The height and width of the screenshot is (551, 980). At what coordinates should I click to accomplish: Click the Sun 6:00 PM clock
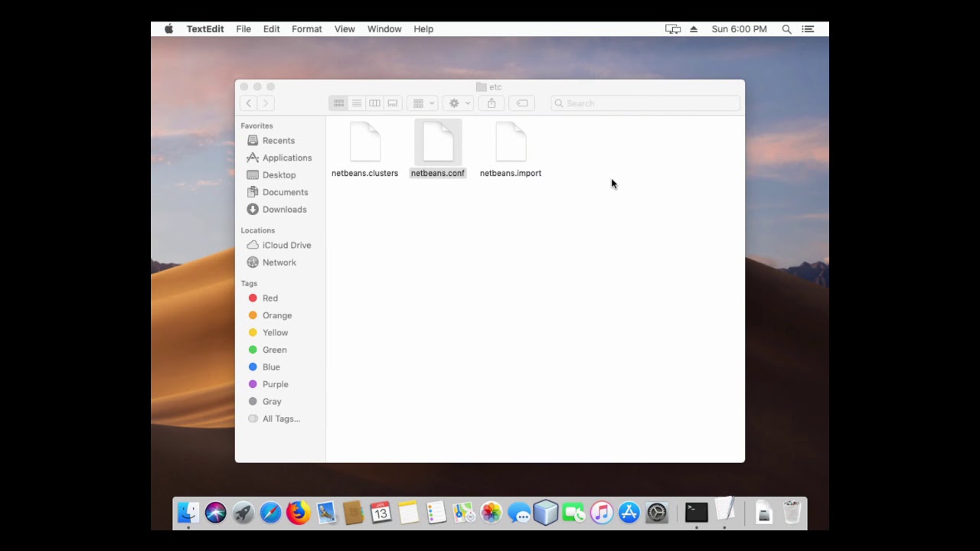pyautogui.click(x=739, y=29)
